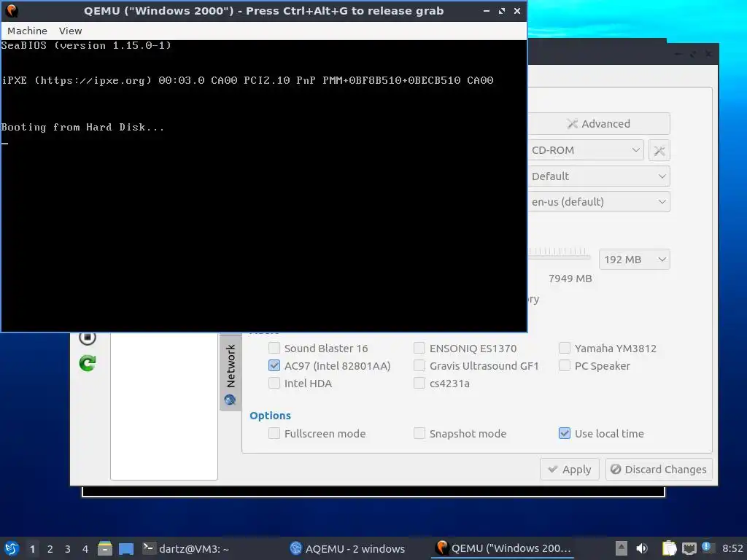The width and height of the screenshot is (747, 560).
Task: Expand the en-us (default) keyboard layout dropdown
Action: [x=599, y=202]
